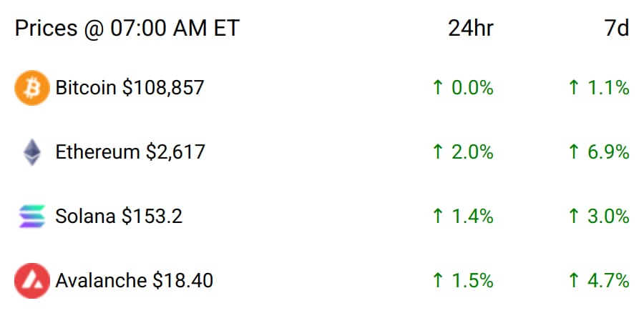Click the Ethereum diamond logo icon
The height and width of the screenshot is (313, 644).
(x=32, y=152)
